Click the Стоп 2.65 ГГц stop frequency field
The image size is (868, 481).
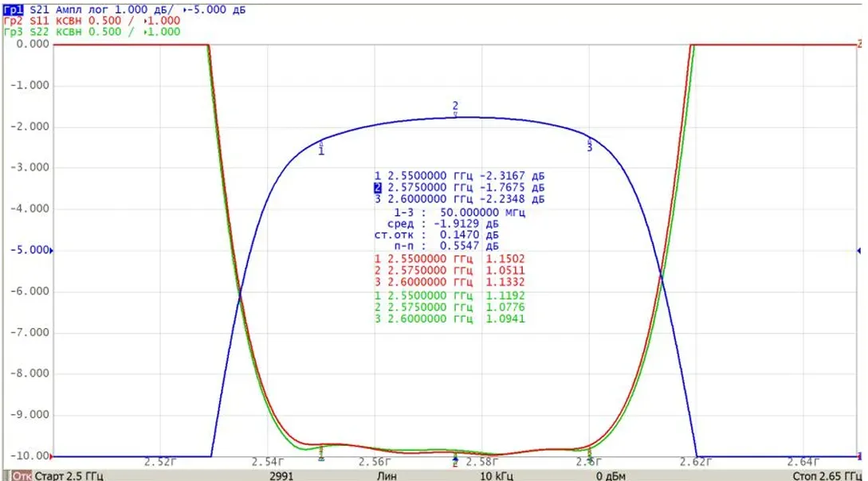coord(827,475)
